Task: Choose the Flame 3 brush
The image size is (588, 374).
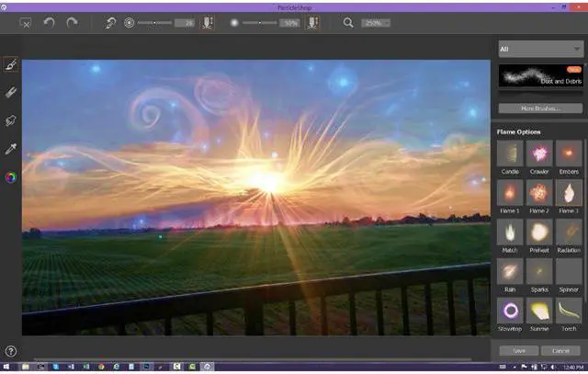Action: point(569,192)
